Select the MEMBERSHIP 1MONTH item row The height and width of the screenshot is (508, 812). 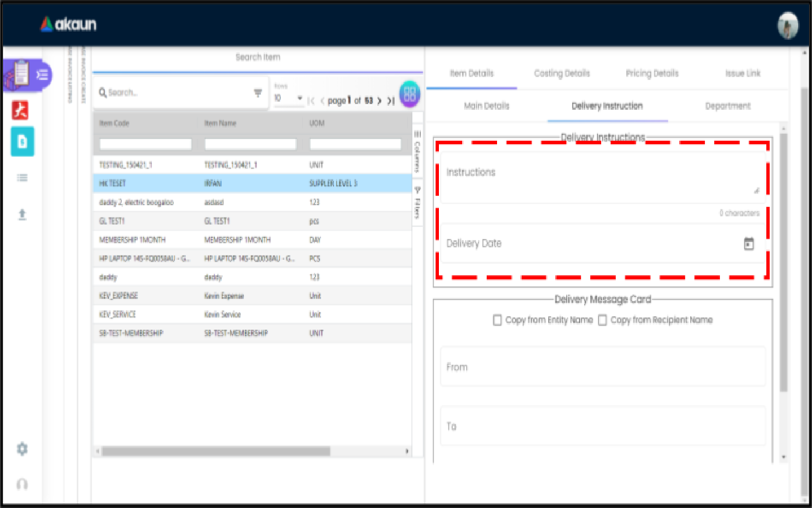(252, 239)
